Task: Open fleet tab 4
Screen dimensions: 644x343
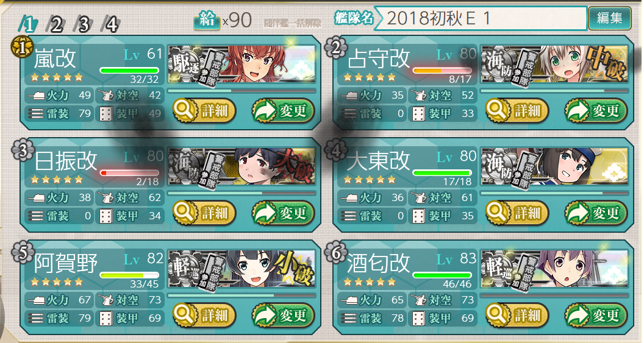Action: [111, 24]
